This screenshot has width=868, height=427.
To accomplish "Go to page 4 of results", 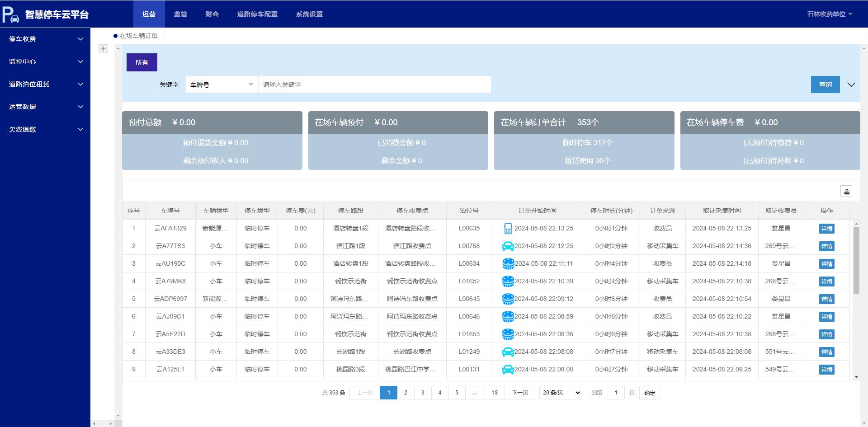I will pyautogui.click(x=440, y=393).
